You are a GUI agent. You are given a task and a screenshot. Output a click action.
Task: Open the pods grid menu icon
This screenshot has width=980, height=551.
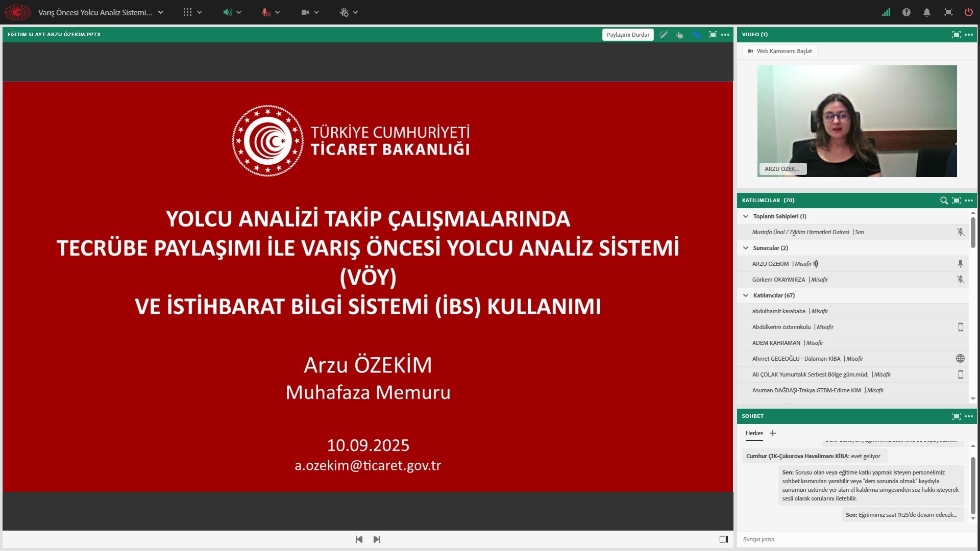[187, 12]
